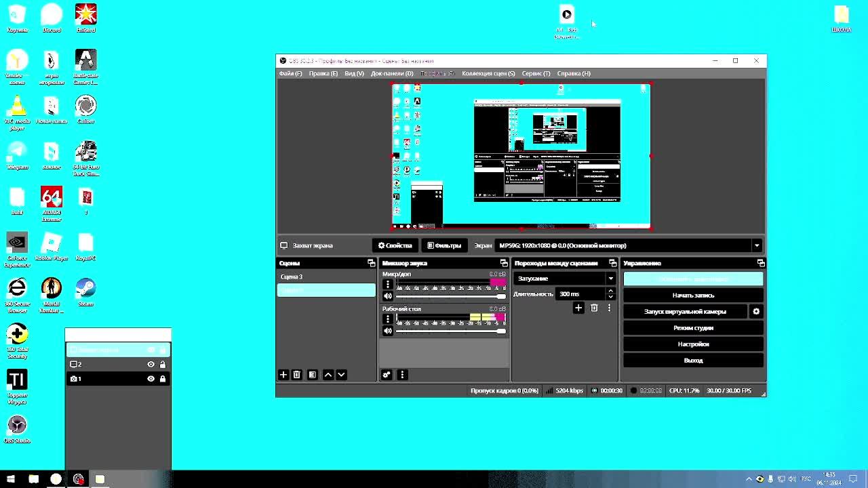
Task: Click Начать запись button
Action: (693, 296)
